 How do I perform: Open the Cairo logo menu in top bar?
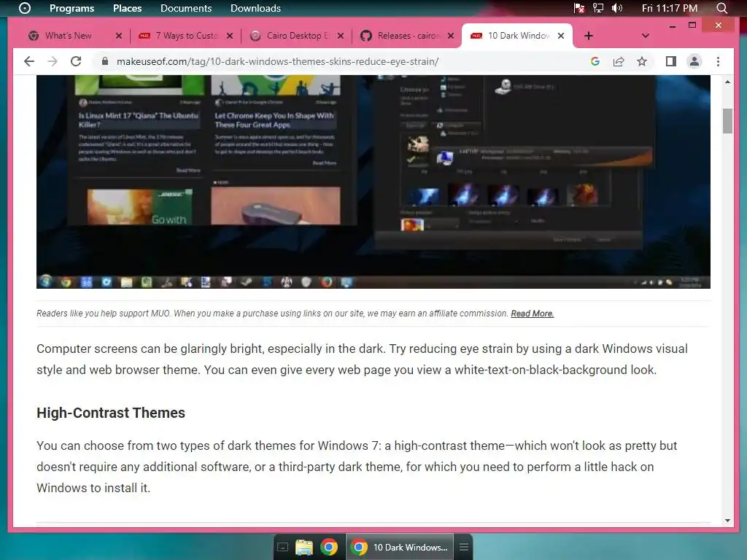[x=24, y=8]
